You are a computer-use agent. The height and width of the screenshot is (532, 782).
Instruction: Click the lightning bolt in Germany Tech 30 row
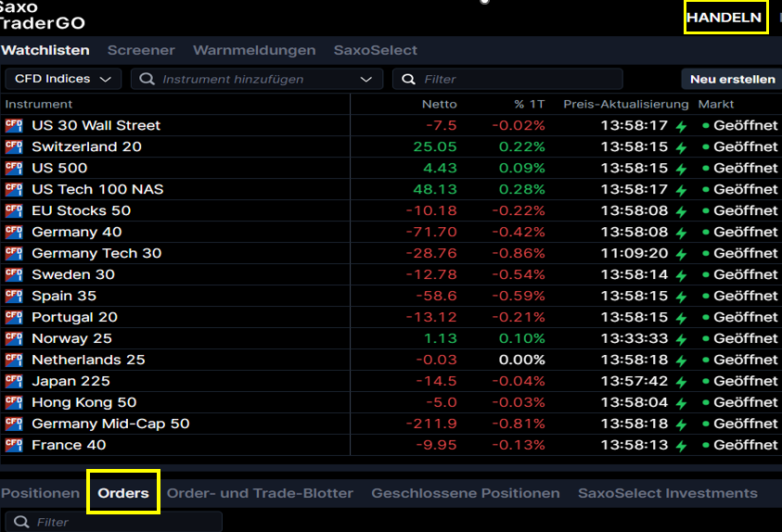click(x=681, y=255)
